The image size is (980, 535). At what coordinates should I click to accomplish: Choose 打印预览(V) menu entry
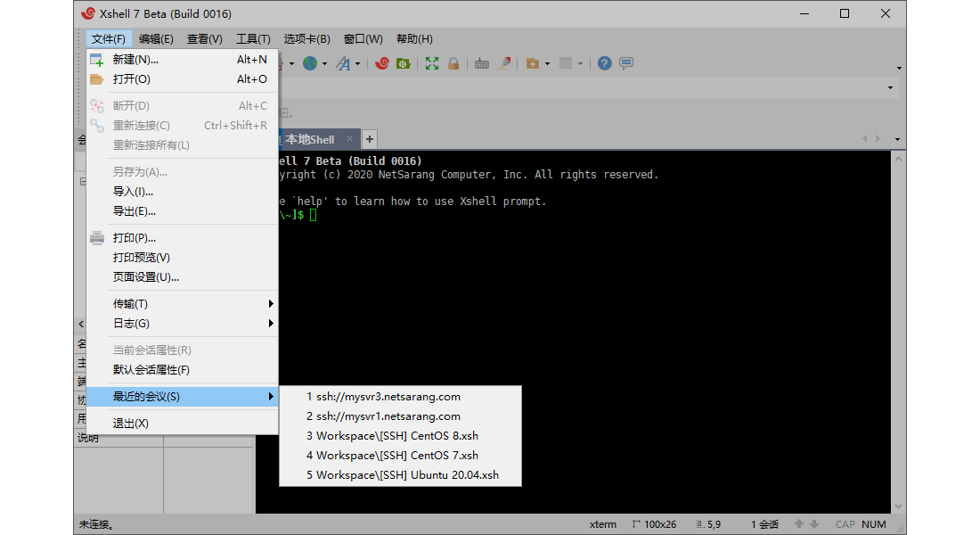(x=182, y=258)
